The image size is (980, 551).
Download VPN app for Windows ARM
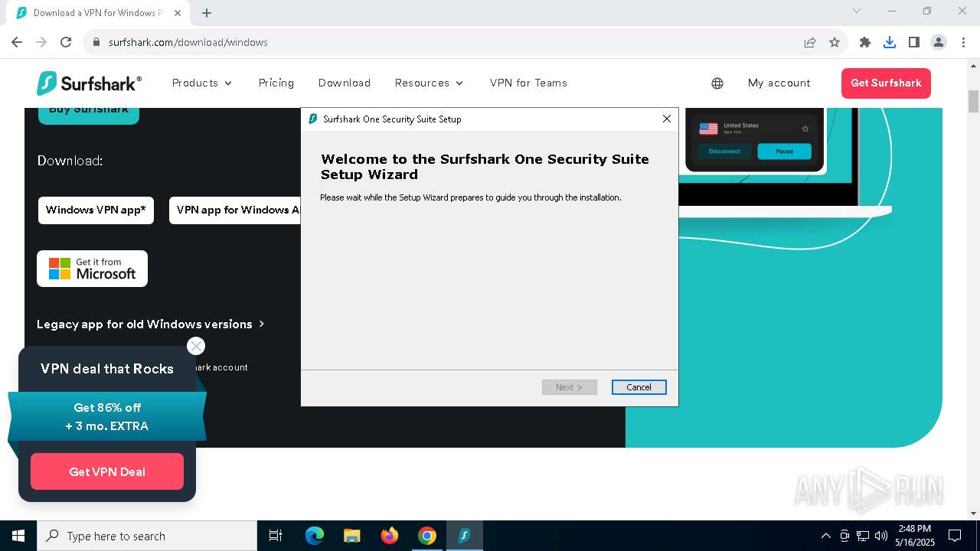[x=235, y=210]
